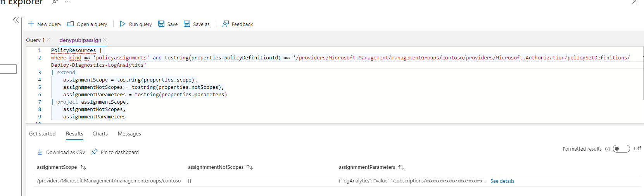Open the Get started tab

click(x=42, y=134)
